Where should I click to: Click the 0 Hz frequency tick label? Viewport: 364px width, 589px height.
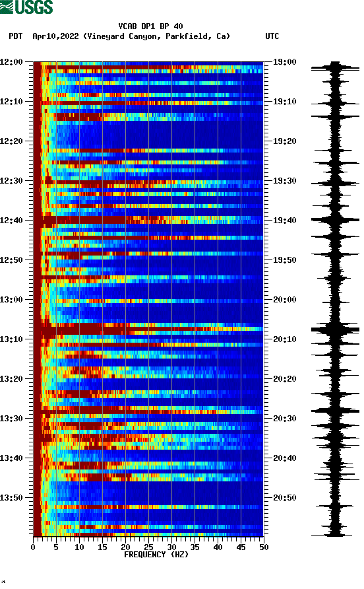point(33,547)
